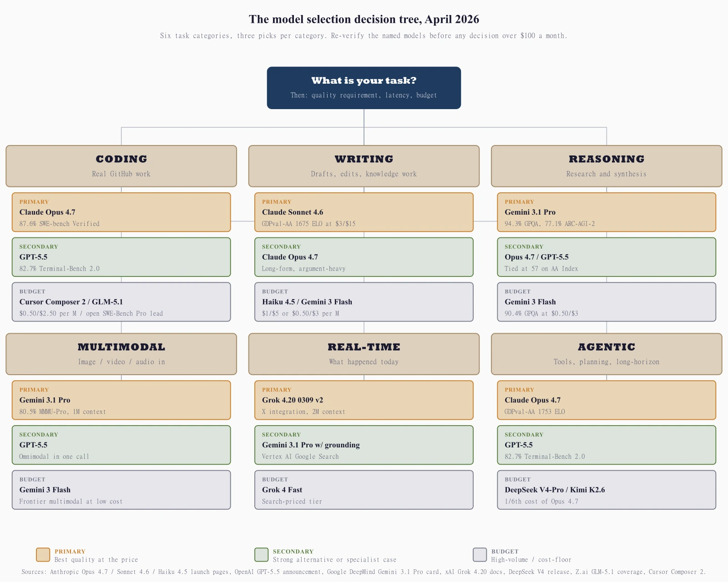Click 'Grok 4.20 0309 v2' card title
Image resolution: width=728 pixels, height=582 pixels.
click(293, 400)
